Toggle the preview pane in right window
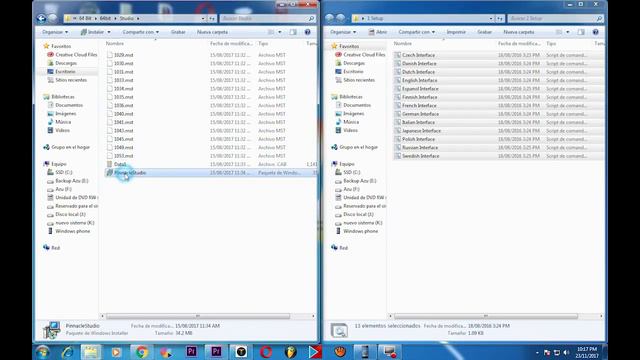Viewport: 640px width, 360px height. coord(581,32)
